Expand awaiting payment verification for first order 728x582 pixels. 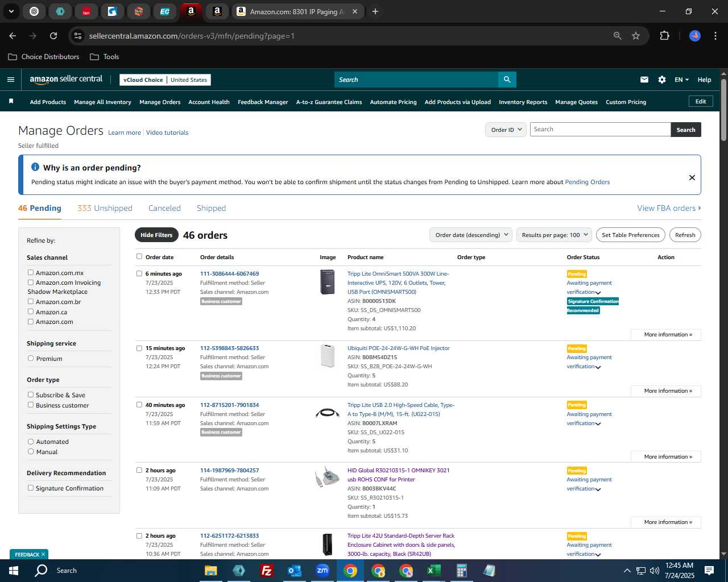598,293
